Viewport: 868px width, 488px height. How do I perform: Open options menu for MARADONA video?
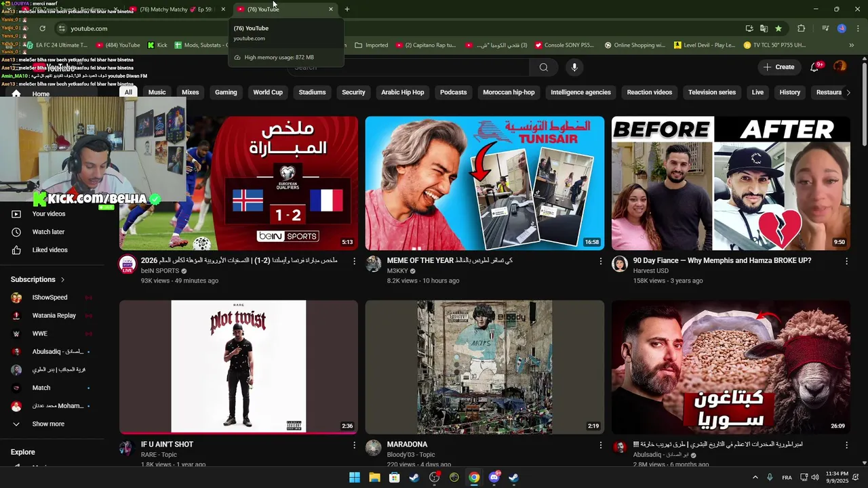(600, 445)
